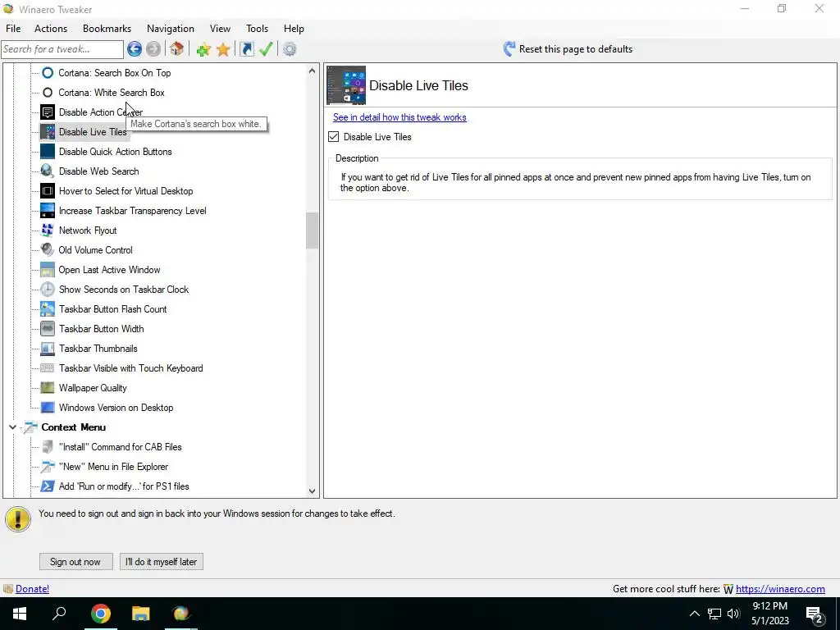Open Google Chrome from the taskbar

[x=100, y=614]
